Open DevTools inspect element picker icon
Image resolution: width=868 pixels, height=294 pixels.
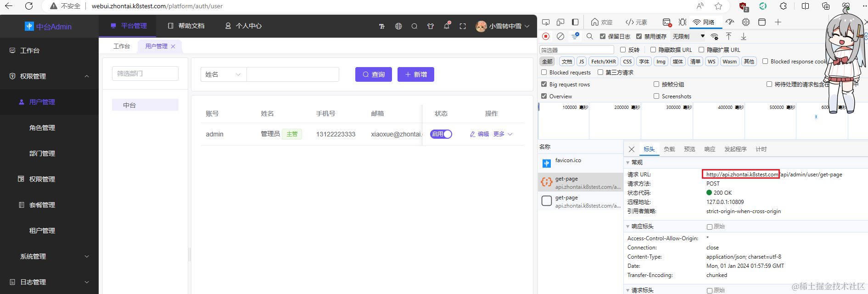(546, 22)
